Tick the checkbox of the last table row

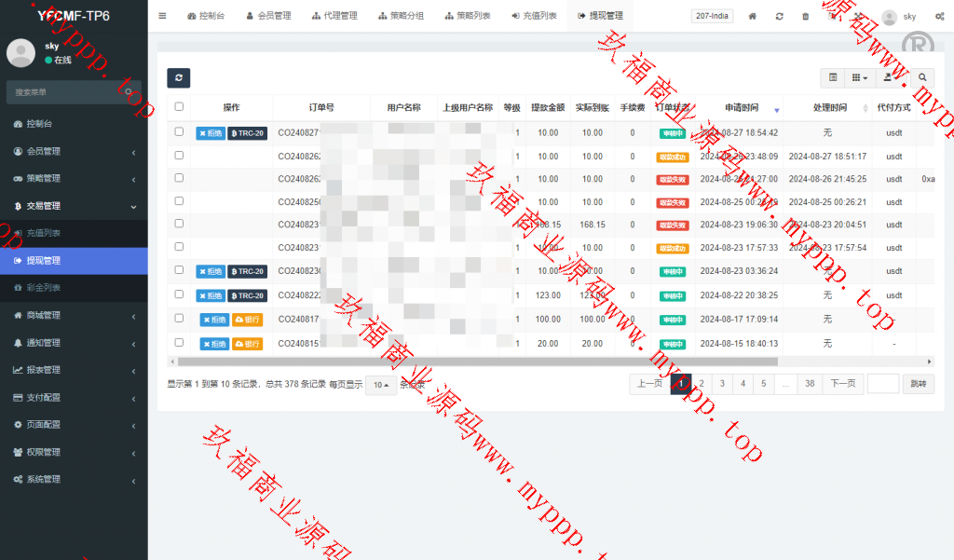pos(179,343)
